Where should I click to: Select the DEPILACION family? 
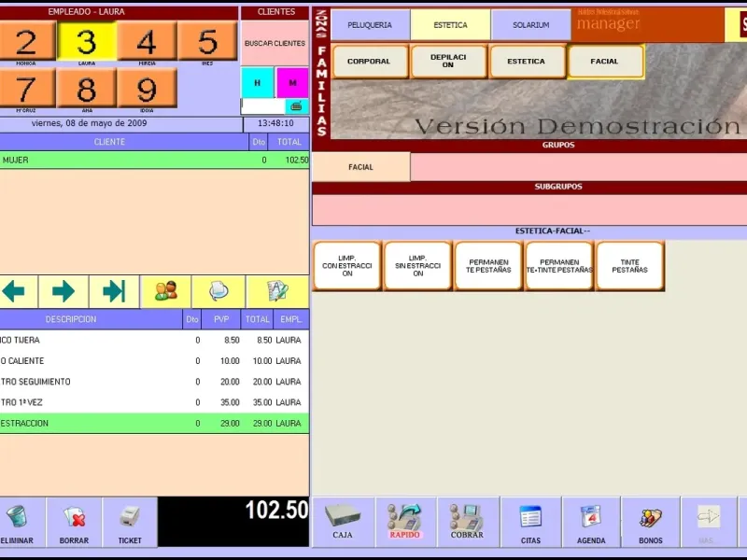point(448,62)
